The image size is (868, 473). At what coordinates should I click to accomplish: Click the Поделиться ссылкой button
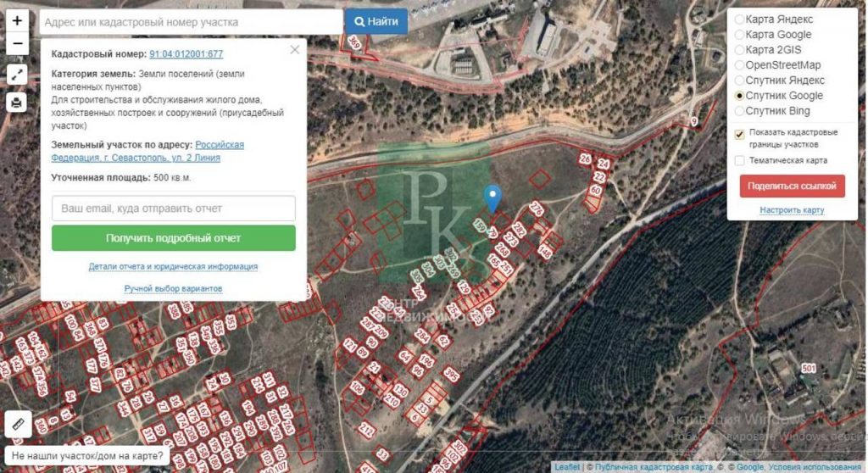pos(792,186)
